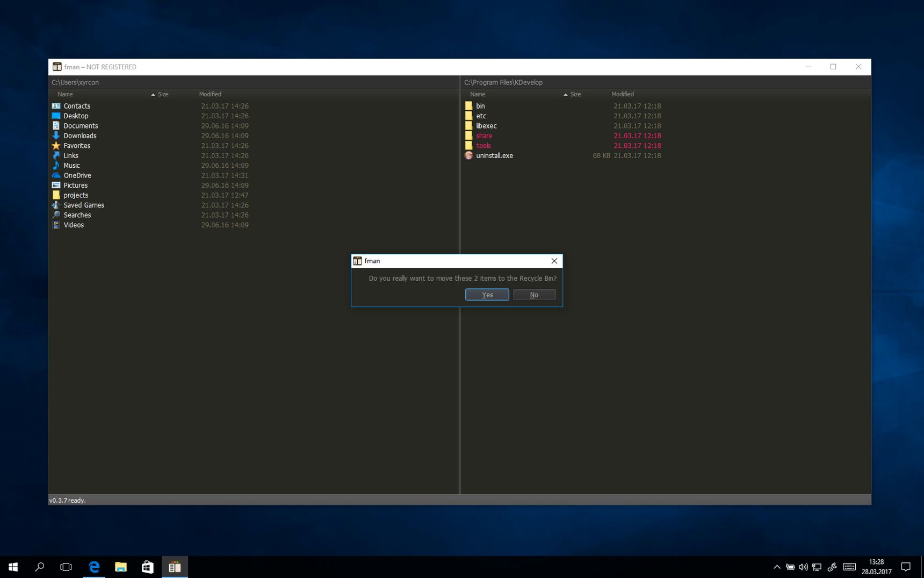Click the OneDrive cloud icon

point(56,175)
